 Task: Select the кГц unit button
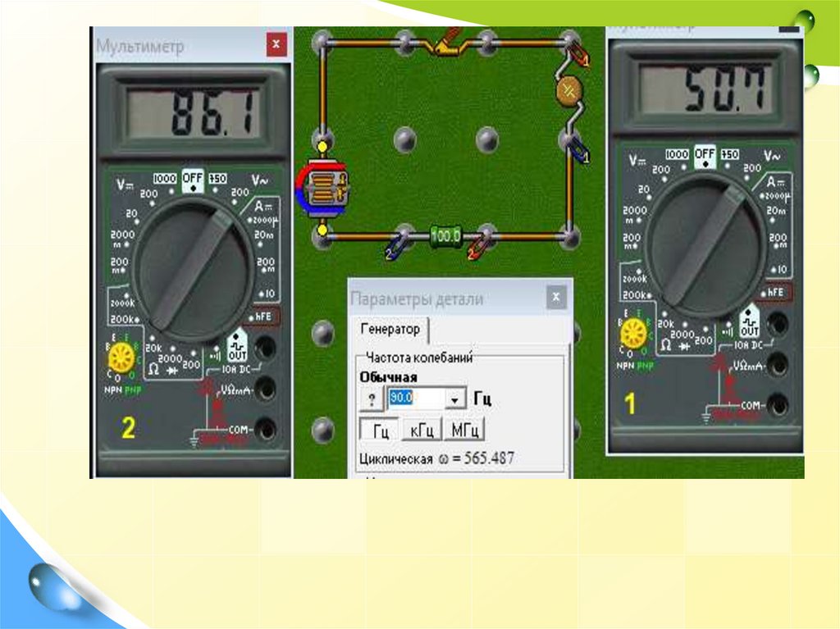(x=422, y=430)
